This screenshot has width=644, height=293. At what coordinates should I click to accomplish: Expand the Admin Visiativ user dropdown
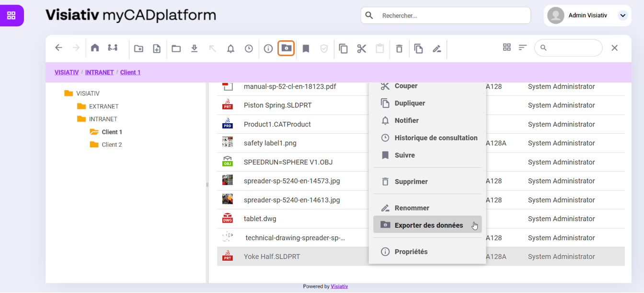622,15
